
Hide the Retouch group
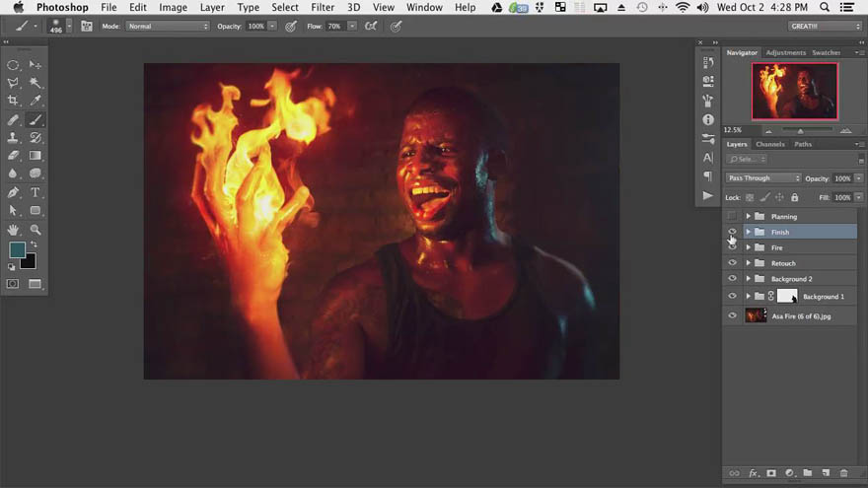[x=732, y=263]
